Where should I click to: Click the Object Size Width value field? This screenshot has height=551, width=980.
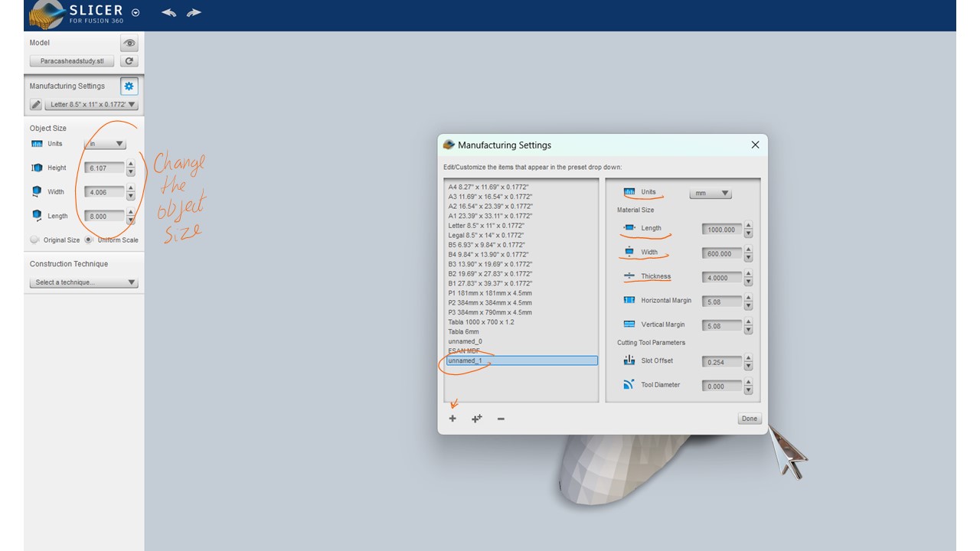104,192
